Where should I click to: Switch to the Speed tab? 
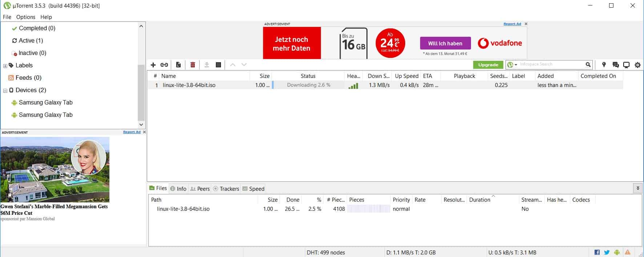click(x=253, y=189)
